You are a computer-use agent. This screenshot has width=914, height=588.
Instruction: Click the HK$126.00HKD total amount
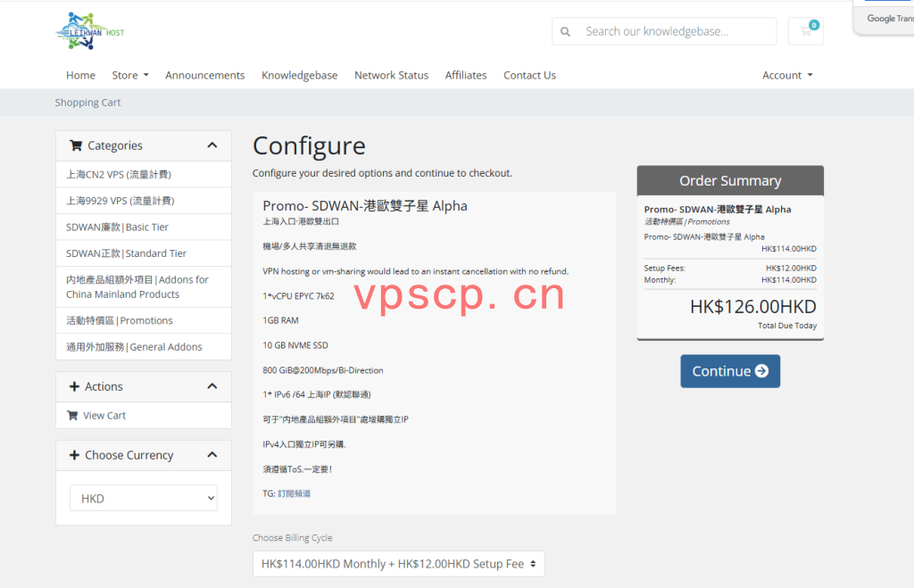(x=752, y=307)
